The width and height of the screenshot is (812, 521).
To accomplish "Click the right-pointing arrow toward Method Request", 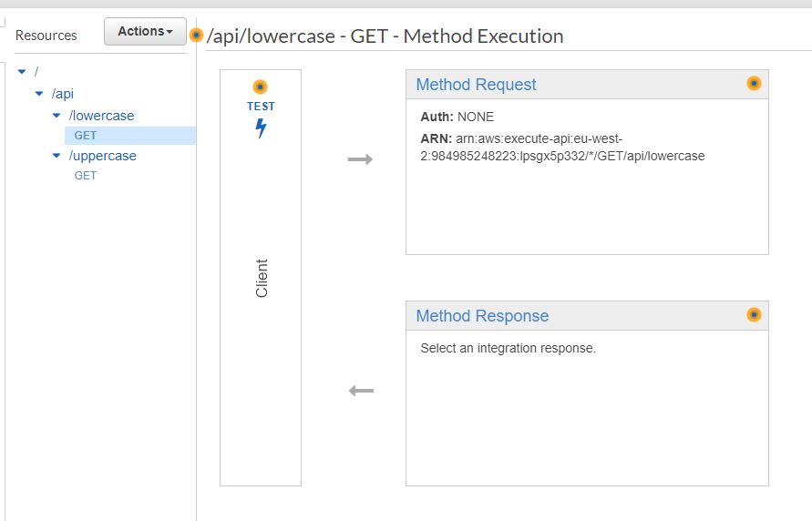I will (361, 159).
